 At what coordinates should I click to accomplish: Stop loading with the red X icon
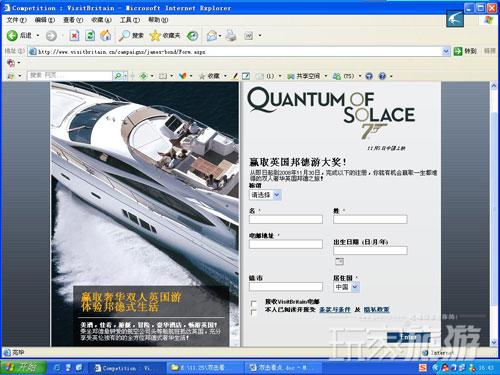tap(74, 35)
